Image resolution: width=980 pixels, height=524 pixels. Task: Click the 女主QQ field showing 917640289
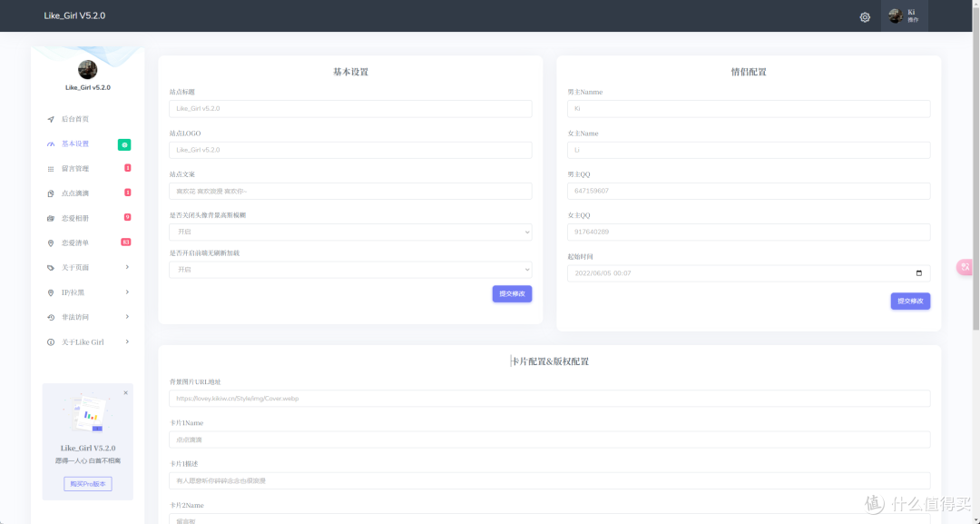(749, 232)
